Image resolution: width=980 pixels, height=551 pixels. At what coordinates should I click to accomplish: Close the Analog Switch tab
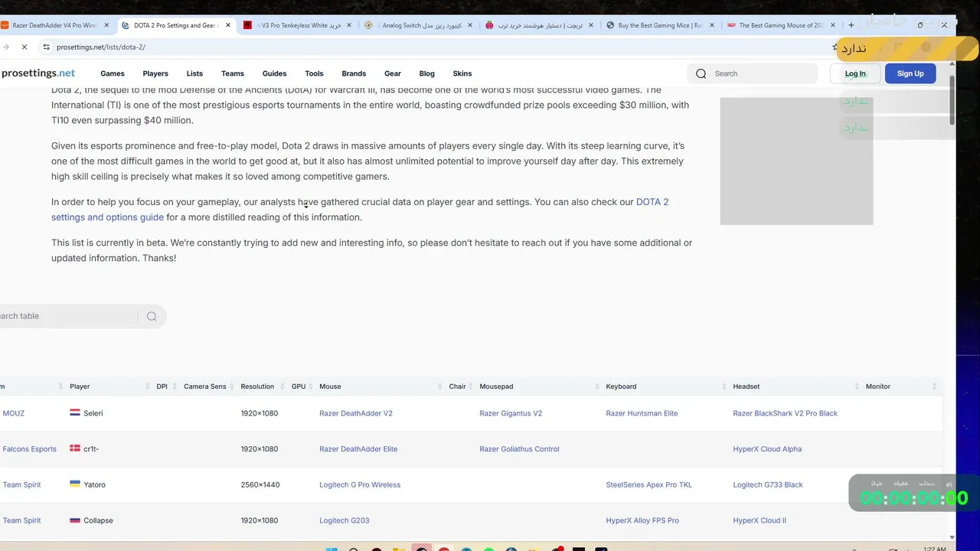coord(470,25)
